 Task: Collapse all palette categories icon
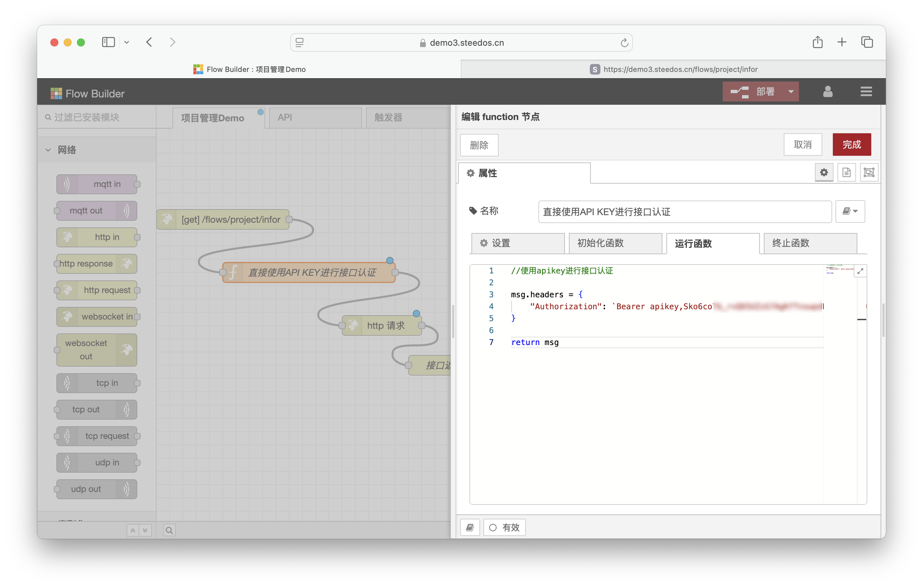(x=133, y=530)
